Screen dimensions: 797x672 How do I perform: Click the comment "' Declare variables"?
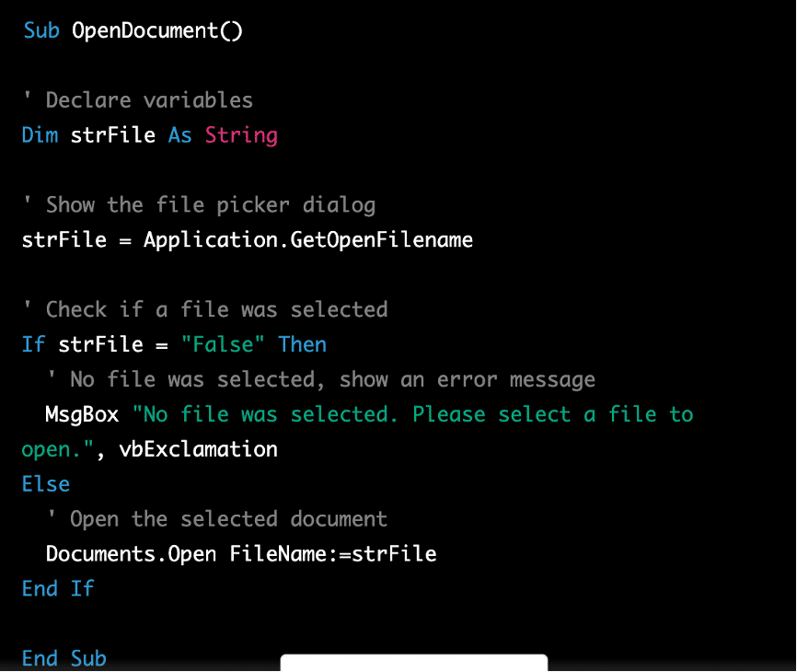click(x=138, y=100)
